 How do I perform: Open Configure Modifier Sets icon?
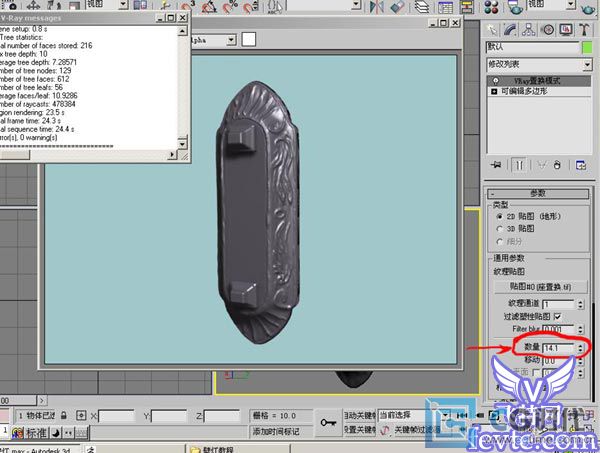(x=581, y=165)
